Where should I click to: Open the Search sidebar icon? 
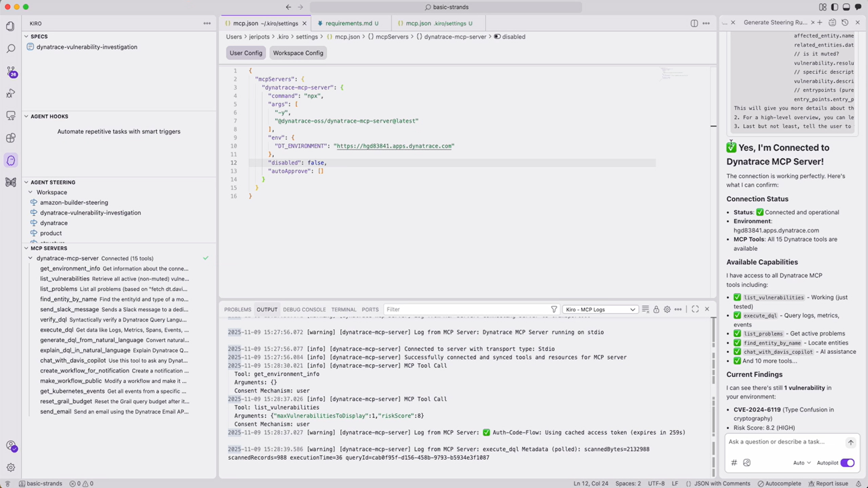click(11, 48)
